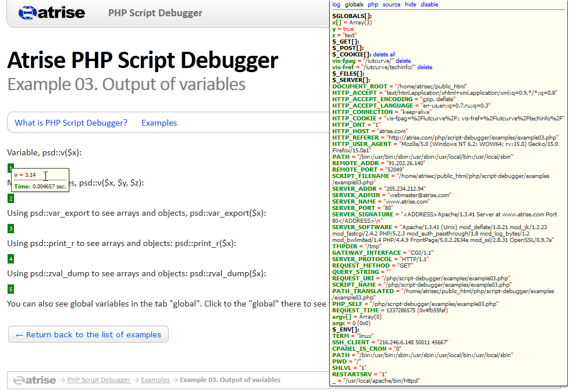
Task: Open the source tab in debugger
Action: click(x=391, y=5)
